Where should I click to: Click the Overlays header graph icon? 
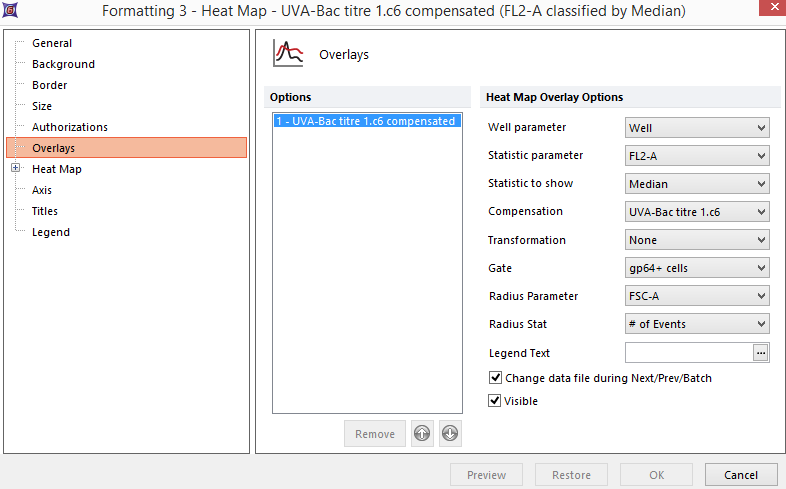tap(289, 54)
